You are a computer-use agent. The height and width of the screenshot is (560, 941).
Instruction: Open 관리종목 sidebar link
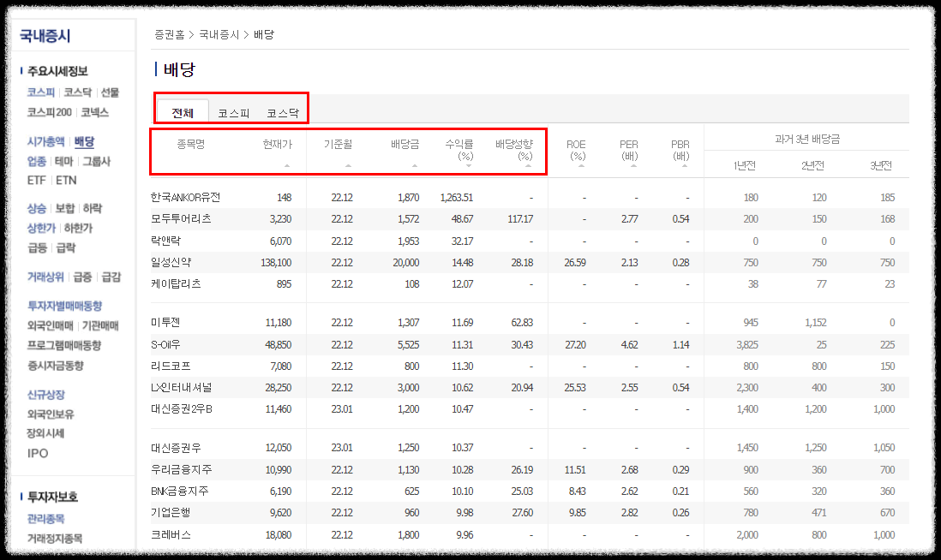click(45, 519)
